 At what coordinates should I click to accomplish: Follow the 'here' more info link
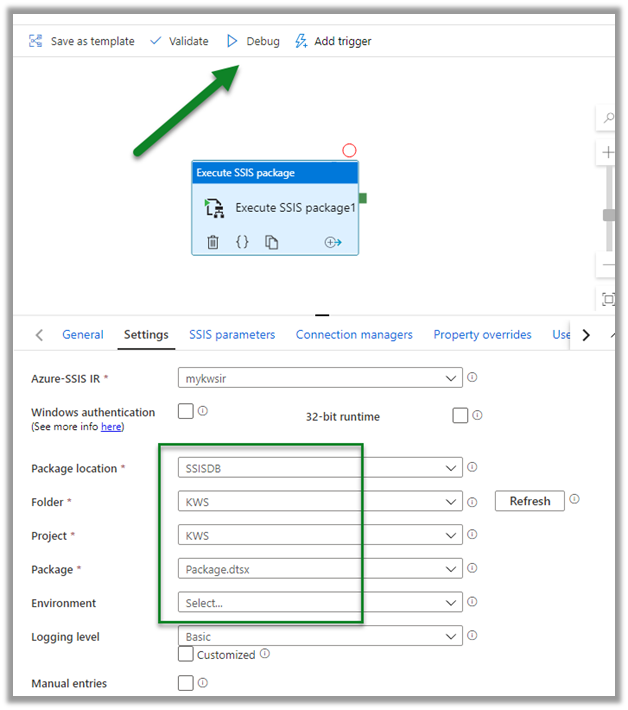coord(111,426)
